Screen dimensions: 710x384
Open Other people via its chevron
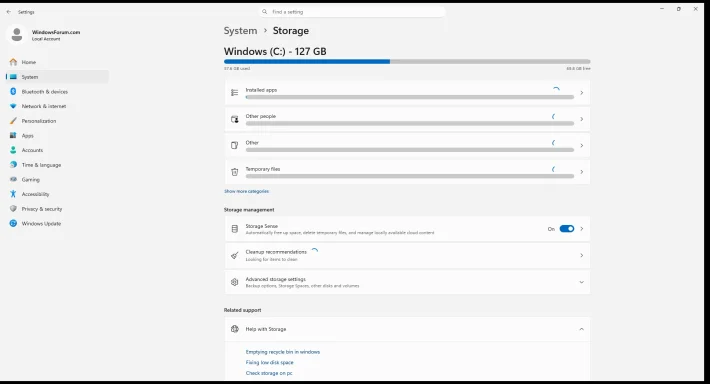581,119
